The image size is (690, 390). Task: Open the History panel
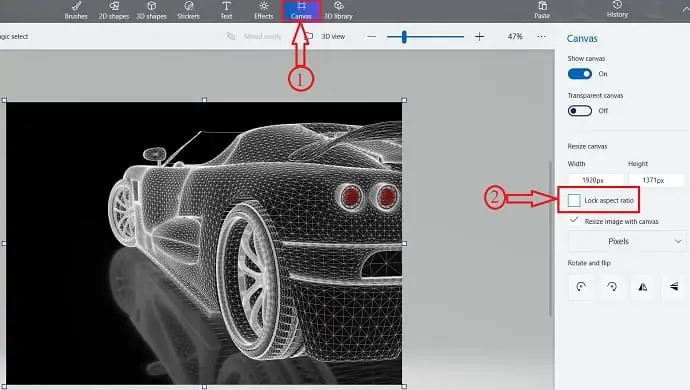click(617, 10)
